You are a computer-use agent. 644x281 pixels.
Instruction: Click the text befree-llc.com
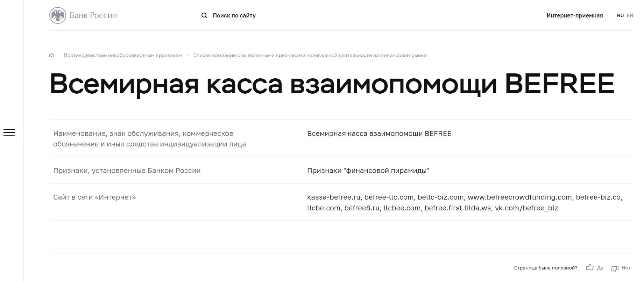[x=389, y=197]
